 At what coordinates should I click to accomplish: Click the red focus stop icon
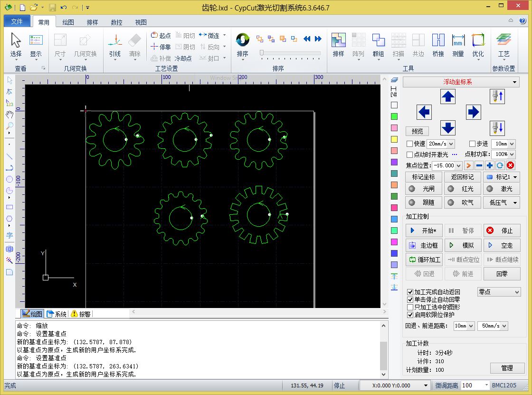click(x=510, y=165)
